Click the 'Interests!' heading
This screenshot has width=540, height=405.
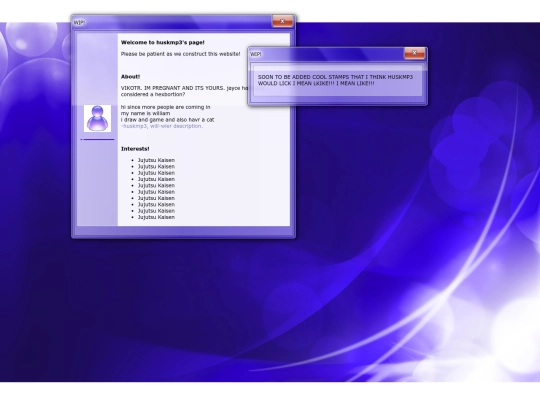coord(135,149)
